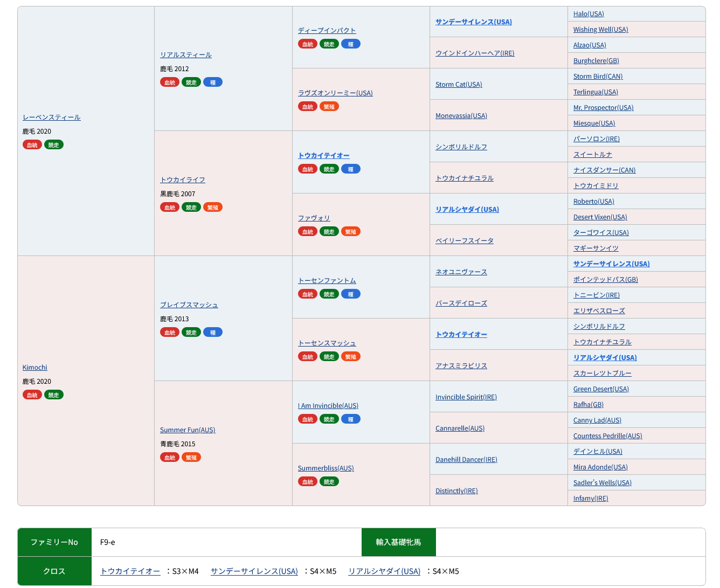Click the Infamy(IRE) ancestor link
The width and height of the screenshot is (720, 588).
[591, 499]
